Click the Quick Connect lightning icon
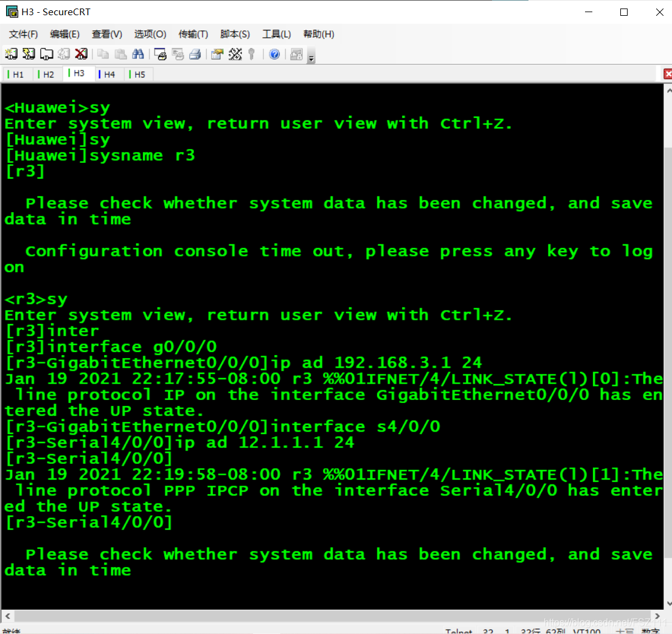Image resolution: width=672 pixels, height=634 pixels. 29,54
